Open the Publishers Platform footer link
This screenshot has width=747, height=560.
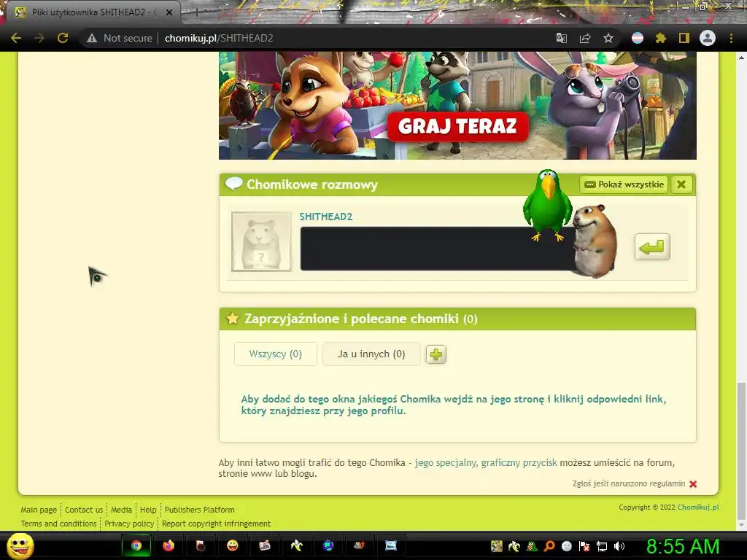point(200,510)
